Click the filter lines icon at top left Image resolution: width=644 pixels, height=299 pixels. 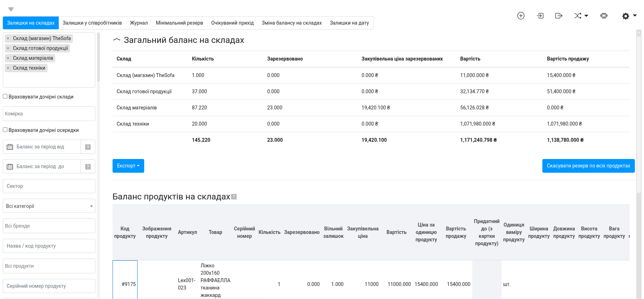(x=11, y=9)
